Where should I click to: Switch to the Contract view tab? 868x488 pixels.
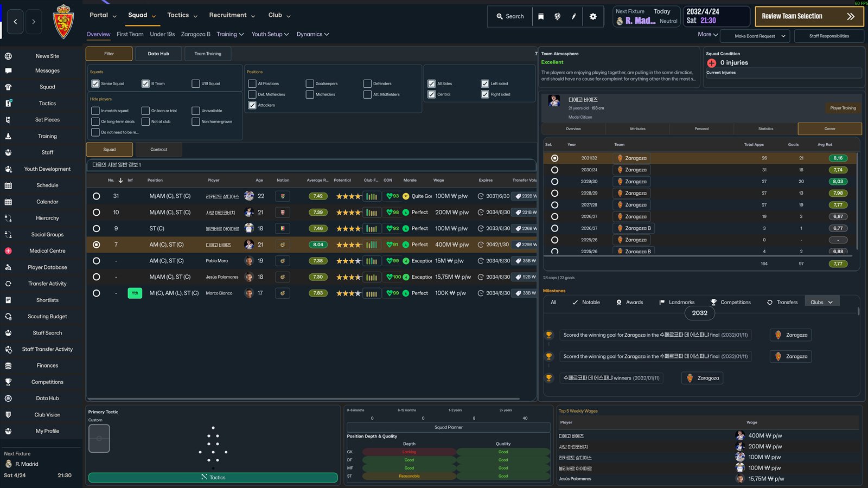(159, 150)
